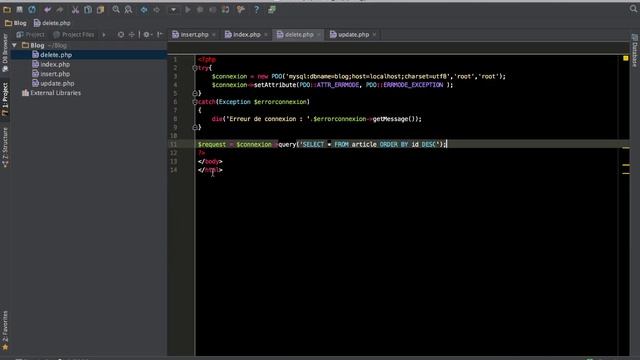640x360 pixels.
Task: Close the insert.php tab
Action: coord(213,35)
